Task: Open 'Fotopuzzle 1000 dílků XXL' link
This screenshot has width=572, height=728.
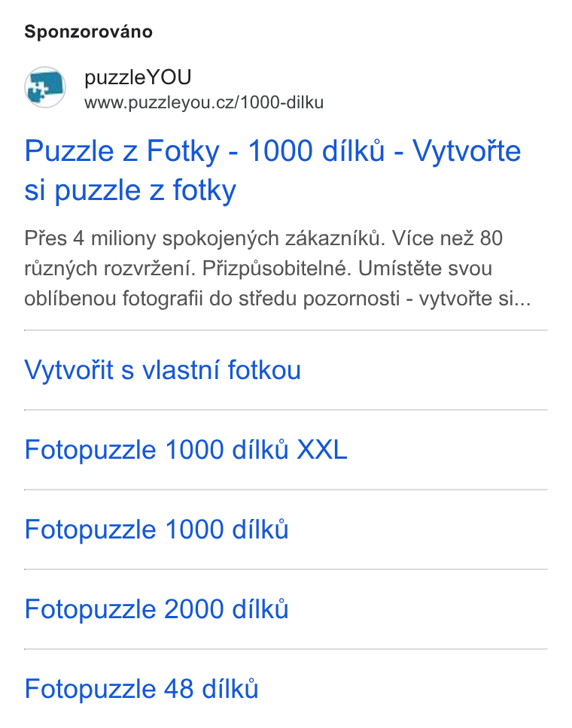Action: [x=186, y=450]
